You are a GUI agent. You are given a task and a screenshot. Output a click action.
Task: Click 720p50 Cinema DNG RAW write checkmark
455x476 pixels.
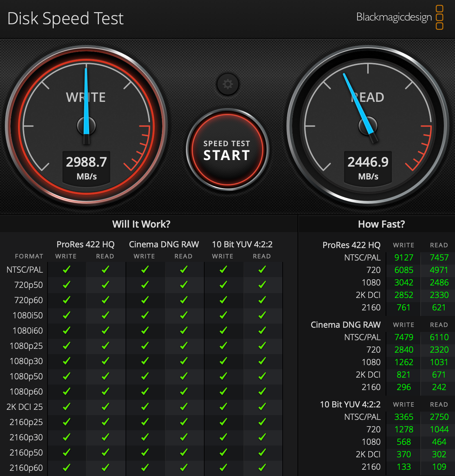pos(145,284)
